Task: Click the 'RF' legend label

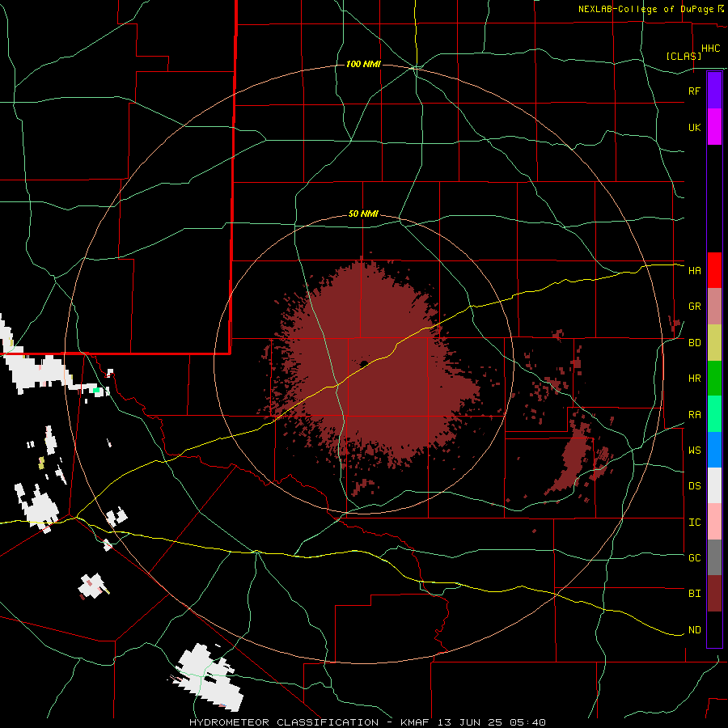Action: [x=694, y=91]
